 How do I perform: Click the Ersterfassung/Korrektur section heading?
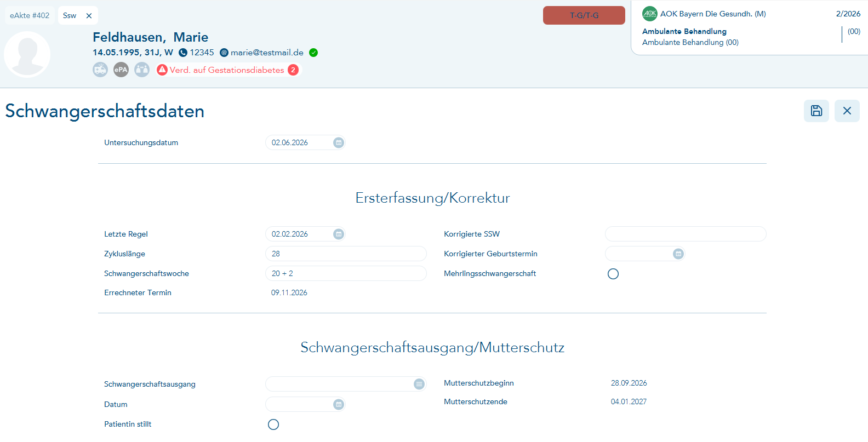[x=432, y=198]
